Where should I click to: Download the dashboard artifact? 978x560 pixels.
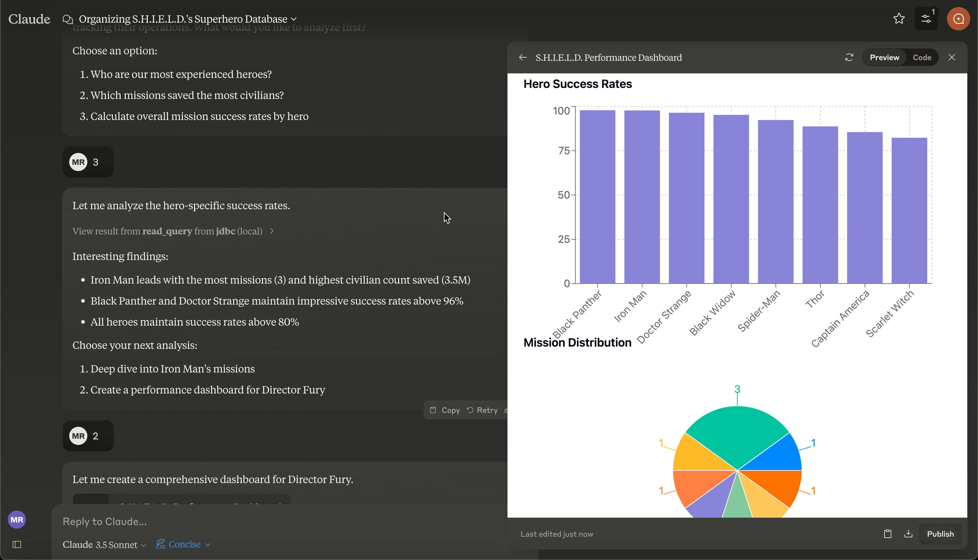coord(908,533)
